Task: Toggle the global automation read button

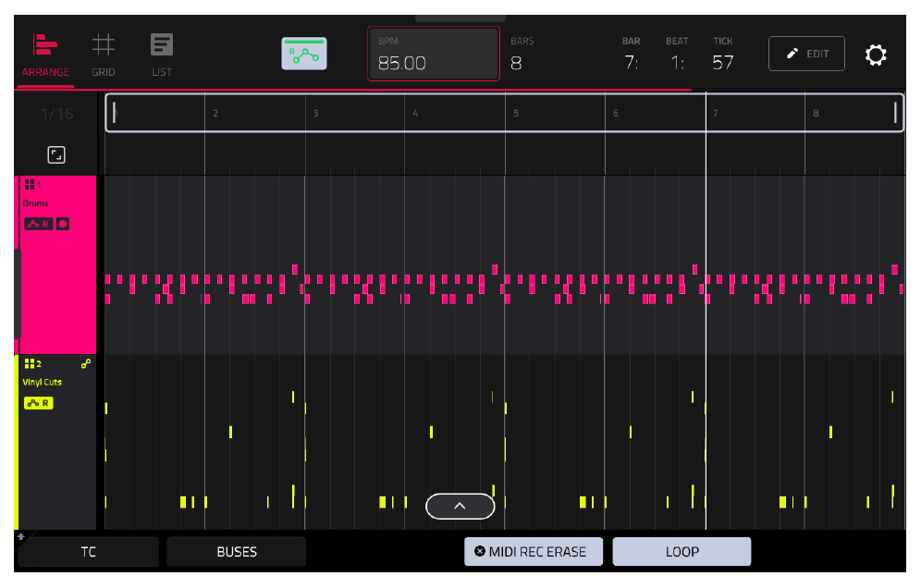Action: [304, 54]
